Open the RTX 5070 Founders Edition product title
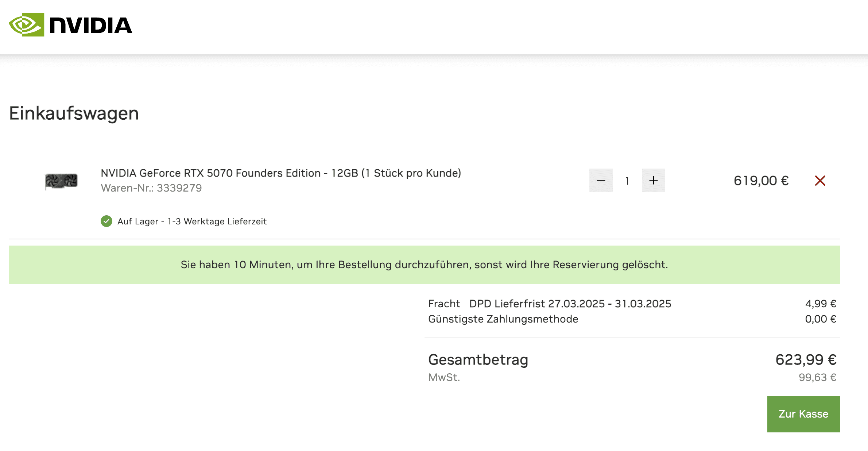868x451 pixels. [280, 173]
